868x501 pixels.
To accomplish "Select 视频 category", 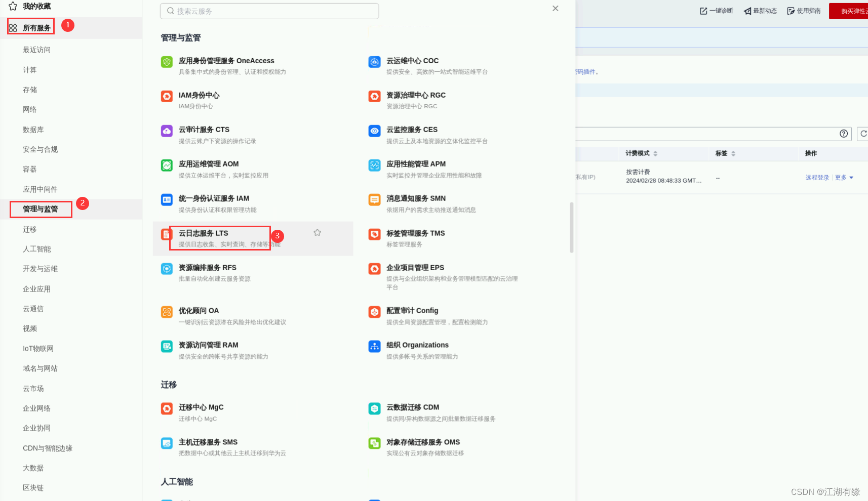I will 29,328.
